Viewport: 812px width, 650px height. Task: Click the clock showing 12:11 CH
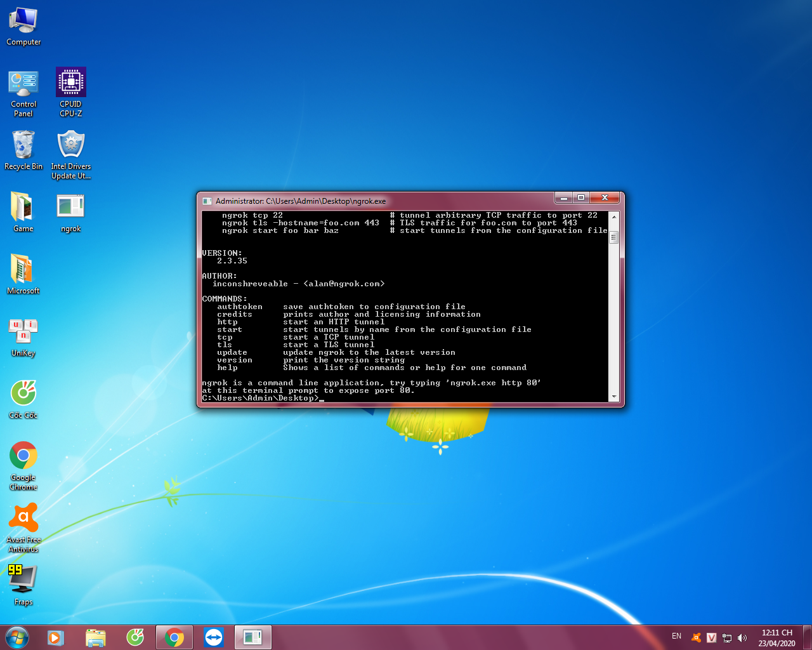776,637
